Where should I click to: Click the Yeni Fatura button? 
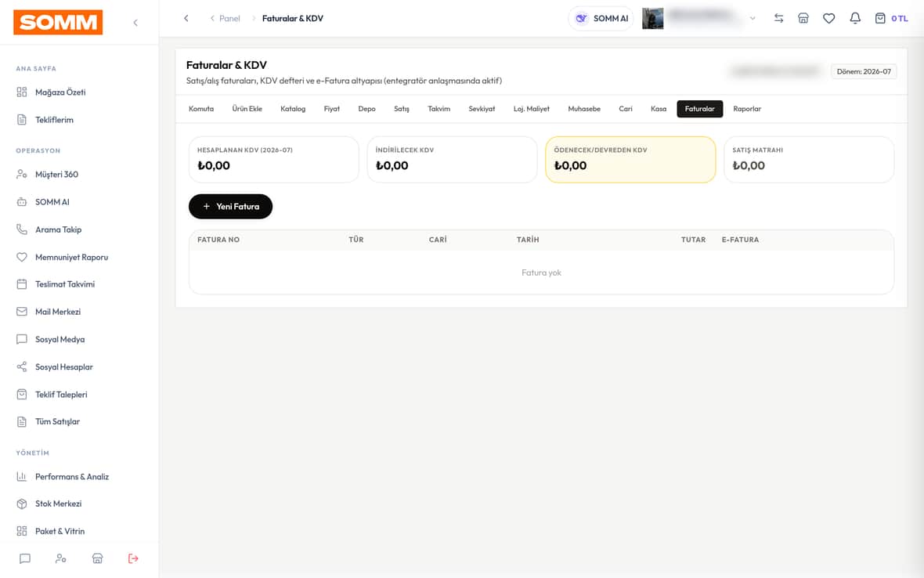click(230, 207)
